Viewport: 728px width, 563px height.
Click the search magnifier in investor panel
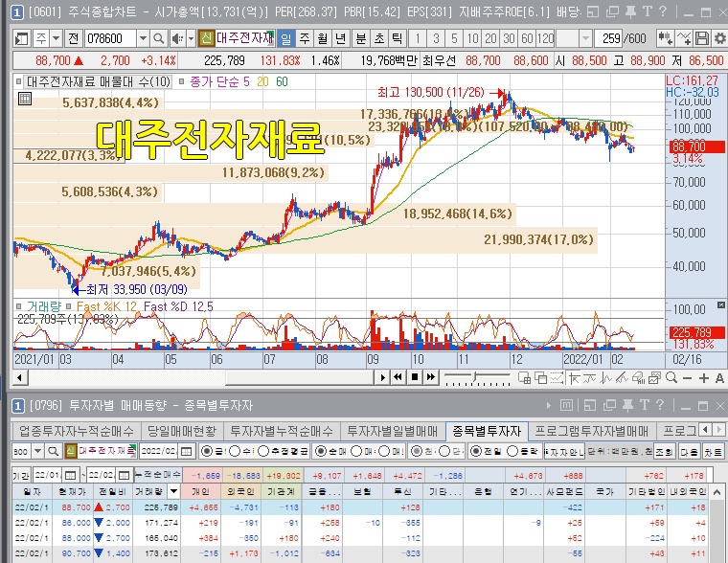[54, 451]
